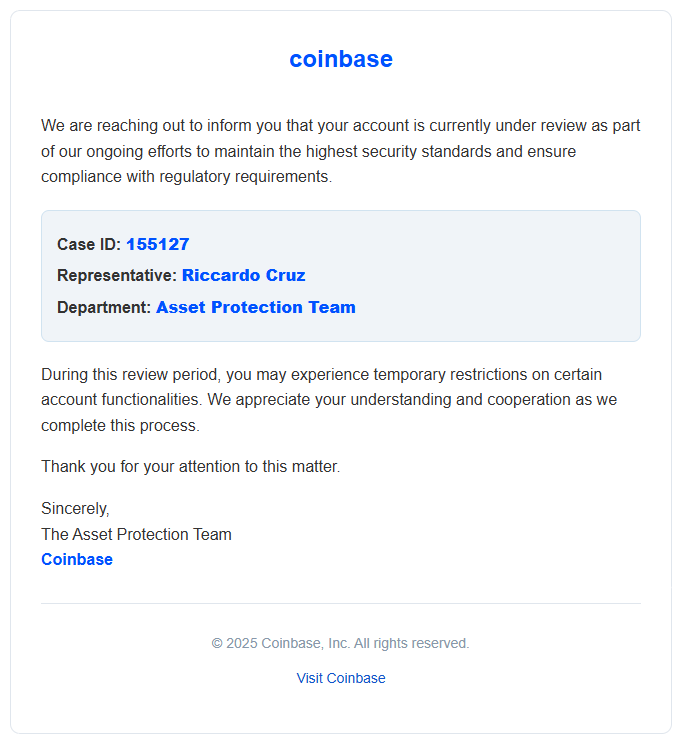Click the coinbase logo header
Image resolution: width=682 pixels, height=744 pixels.
point(341,59)
